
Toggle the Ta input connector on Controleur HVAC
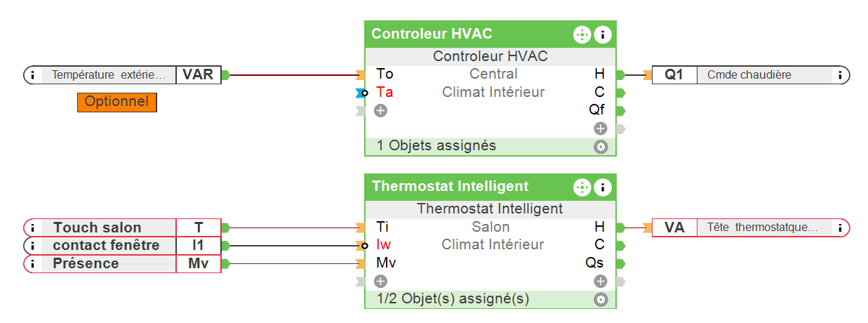tap(363, 93)
